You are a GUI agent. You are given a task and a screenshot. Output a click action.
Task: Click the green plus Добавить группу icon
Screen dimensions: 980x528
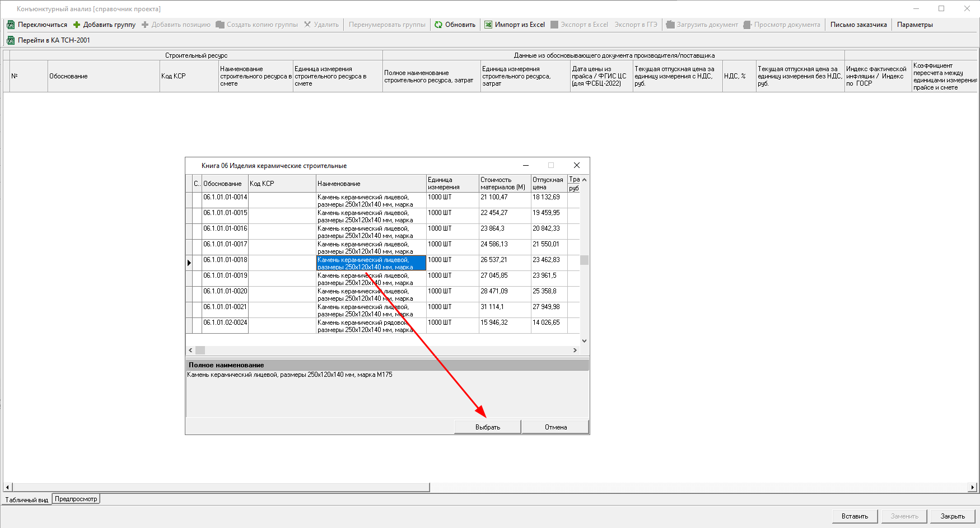click(77, 25)
